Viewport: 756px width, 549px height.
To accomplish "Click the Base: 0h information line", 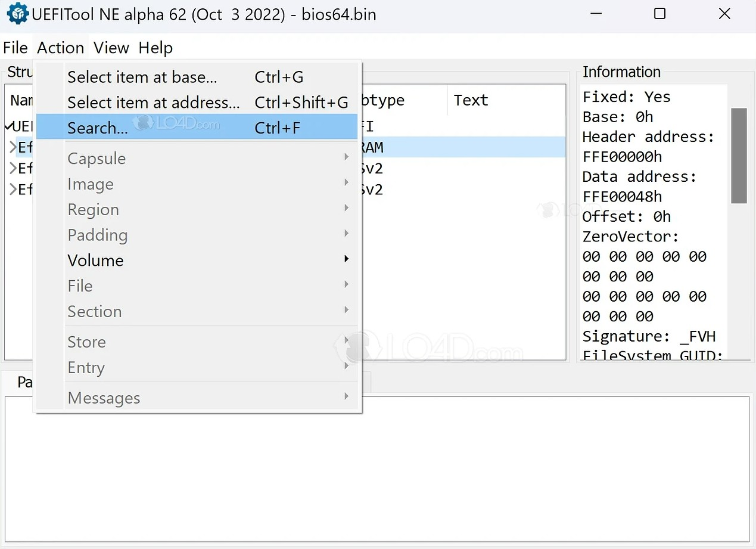I will (x=618, y=117).
